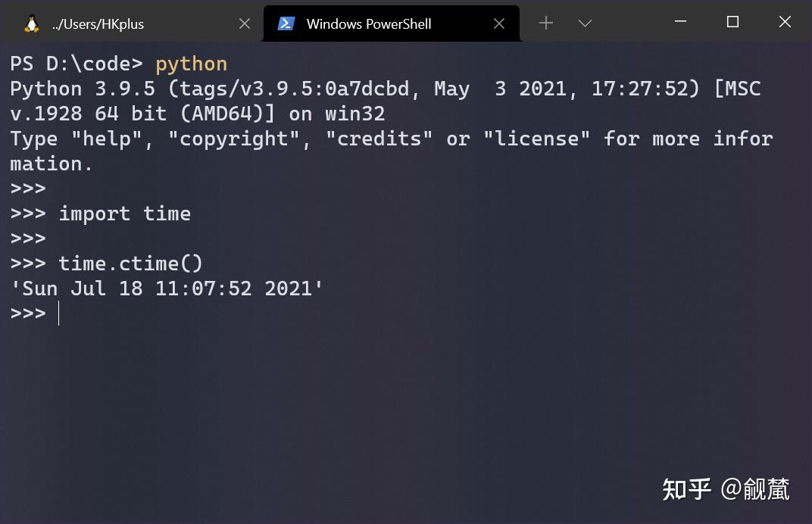Click the blinking cursor at the >>> prompt
Image resolution: width=812 pixels, height=524 pixels.
(x=59, y=313)
